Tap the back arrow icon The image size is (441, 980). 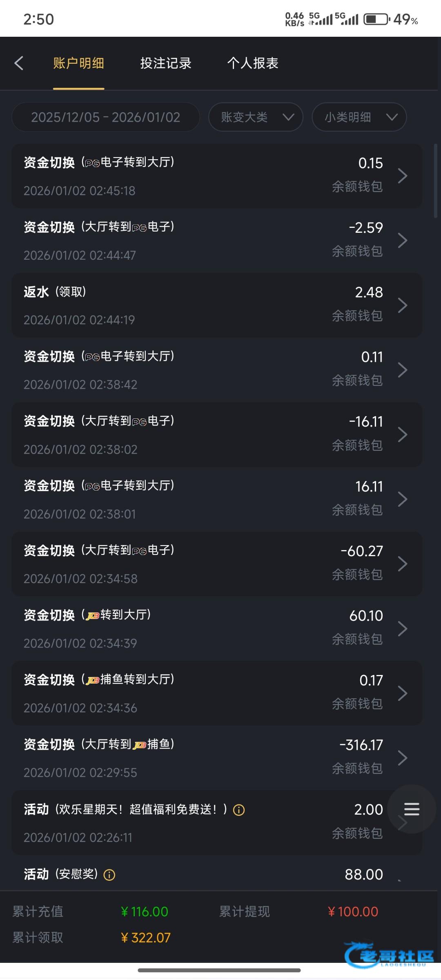[x=19, y=63]
